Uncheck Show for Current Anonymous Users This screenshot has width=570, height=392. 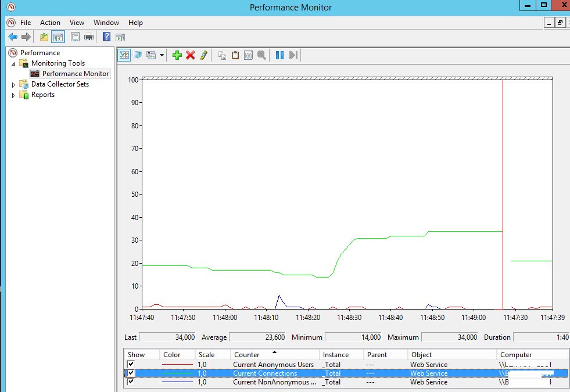pos(131,364)
